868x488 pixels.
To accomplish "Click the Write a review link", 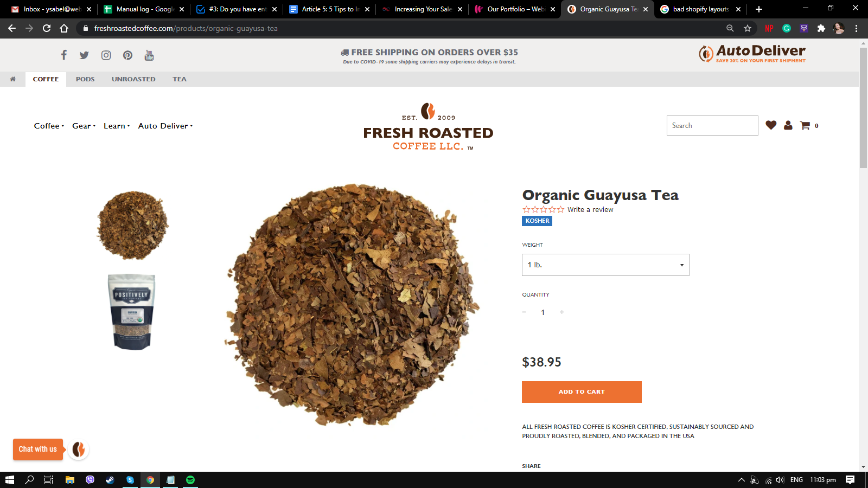I will pyautogui.click(x=590, y=210).
